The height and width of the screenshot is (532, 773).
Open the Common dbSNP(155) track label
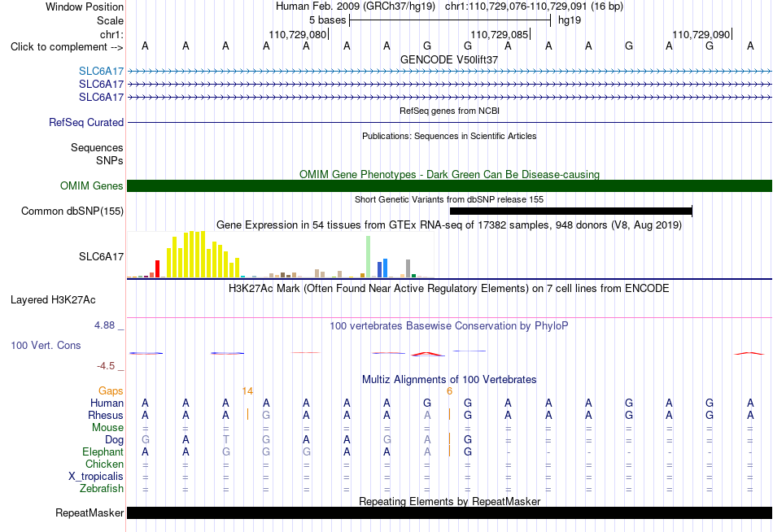(x=72, y=211)
